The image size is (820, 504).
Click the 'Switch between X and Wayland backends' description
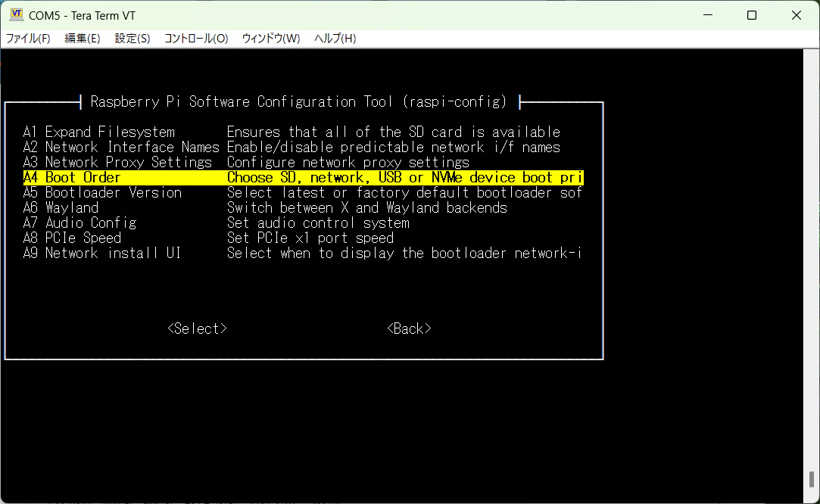[366, 207]
